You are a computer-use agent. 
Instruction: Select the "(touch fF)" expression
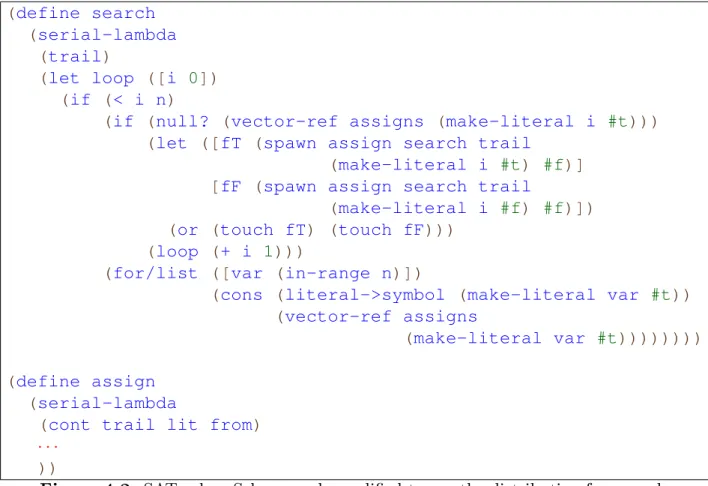click(x=381, y=230)
